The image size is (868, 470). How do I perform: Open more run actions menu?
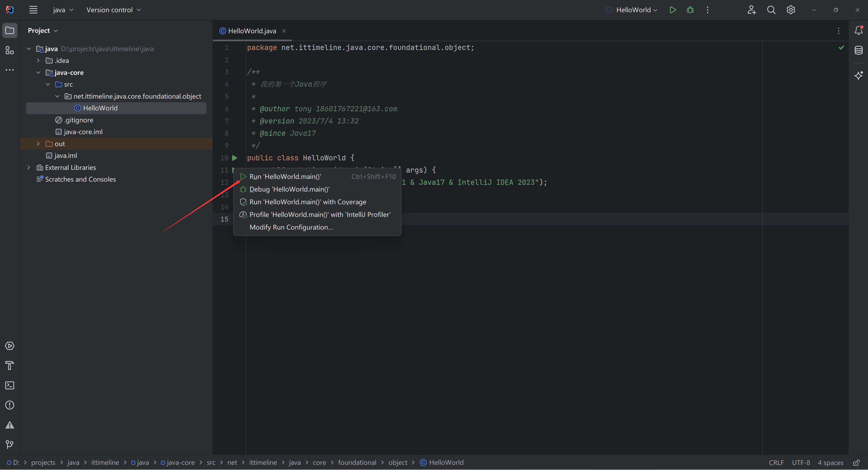[708, 10]
